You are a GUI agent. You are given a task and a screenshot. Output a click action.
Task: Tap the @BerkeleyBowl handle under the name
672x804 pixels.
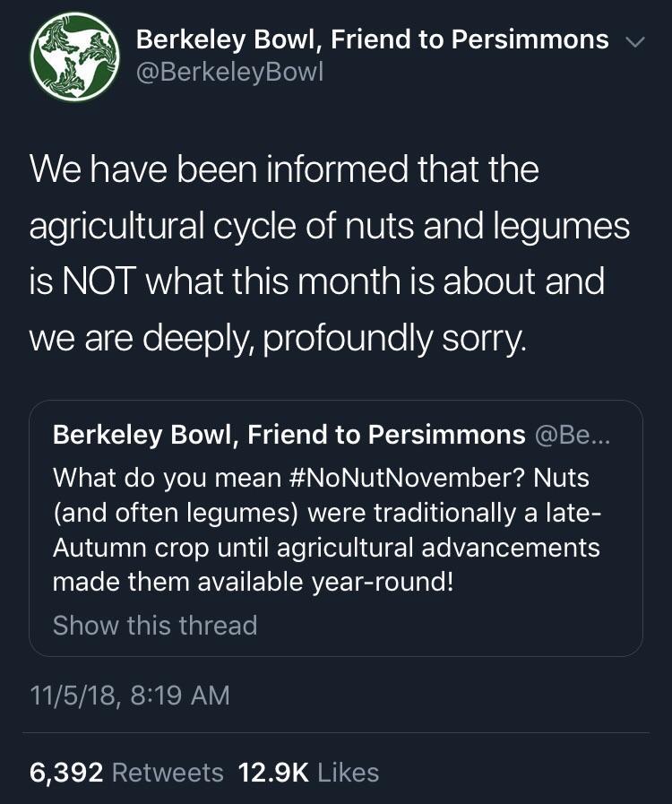point(228,72)
